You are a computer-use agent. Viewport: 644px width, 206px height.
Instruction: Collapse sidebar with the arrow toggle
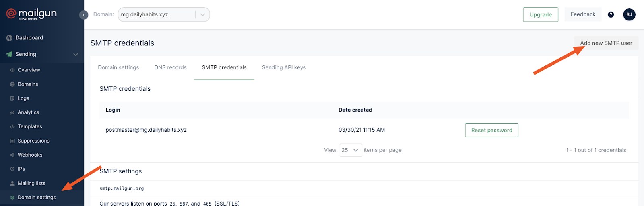(84, 15)
